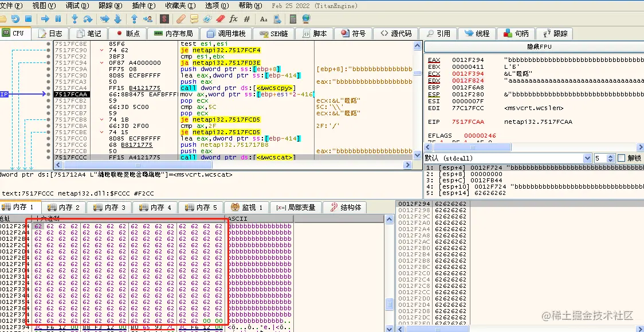This screenshot has height=332, width=644.
Task: Open the 调试 menu
Action: 77,6
